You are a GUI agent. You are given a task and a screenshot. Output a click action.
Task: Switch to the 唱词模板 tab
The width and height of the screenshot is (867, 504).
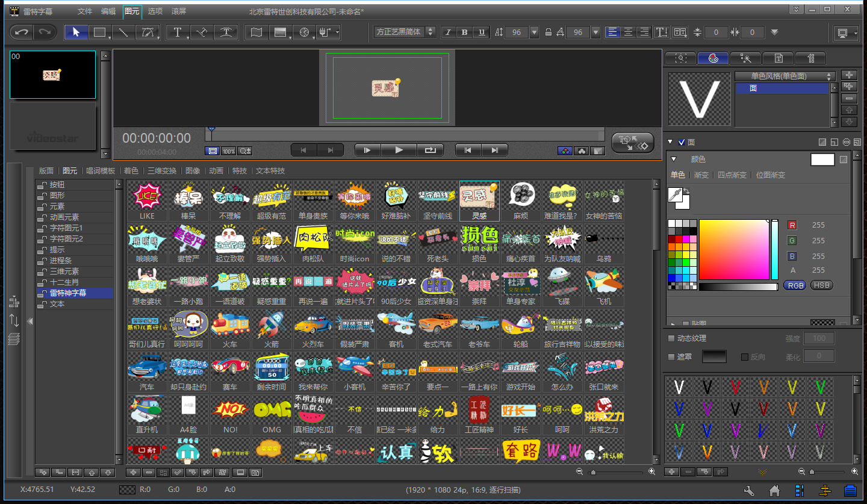101,171
